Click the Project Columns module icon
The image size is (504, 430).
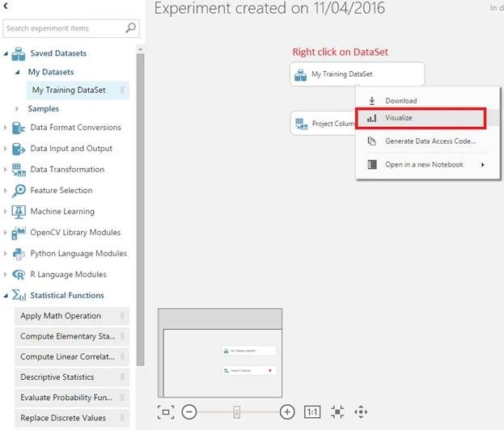tap(301, 124)
